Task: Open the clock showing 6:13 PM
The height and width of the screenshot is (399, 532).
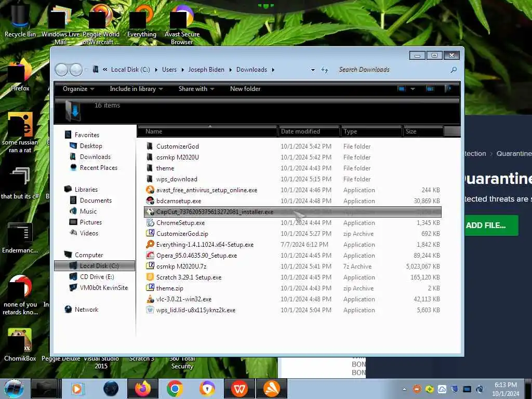Action: pyautogui.click(x=505, y=389)
